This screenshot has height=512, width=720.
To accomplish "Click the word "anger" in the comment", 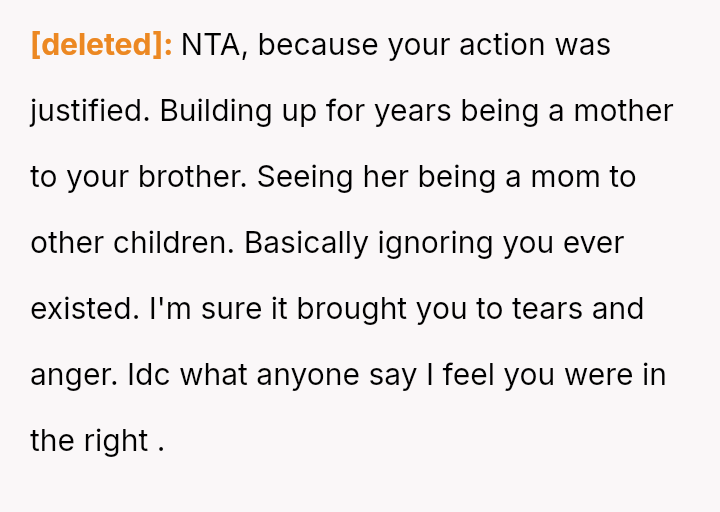I will click(75, 375).
